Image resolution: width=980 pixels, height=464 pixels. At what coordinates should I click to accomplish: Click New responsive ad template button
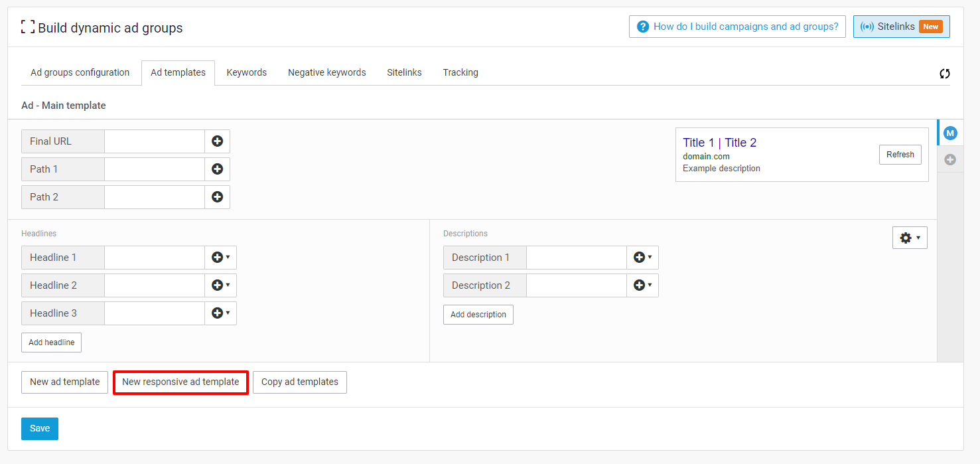pyautogui.click(x=180, y=382)
